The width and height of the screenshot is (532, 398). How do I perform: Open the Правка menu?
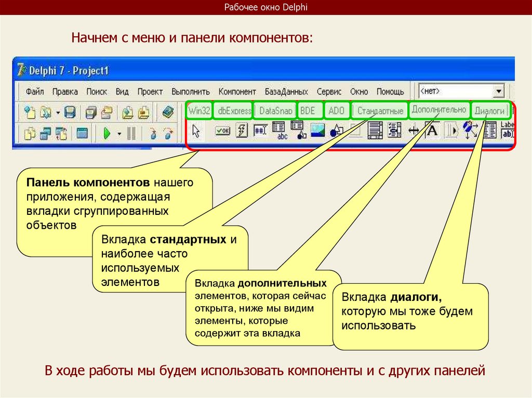65,91
